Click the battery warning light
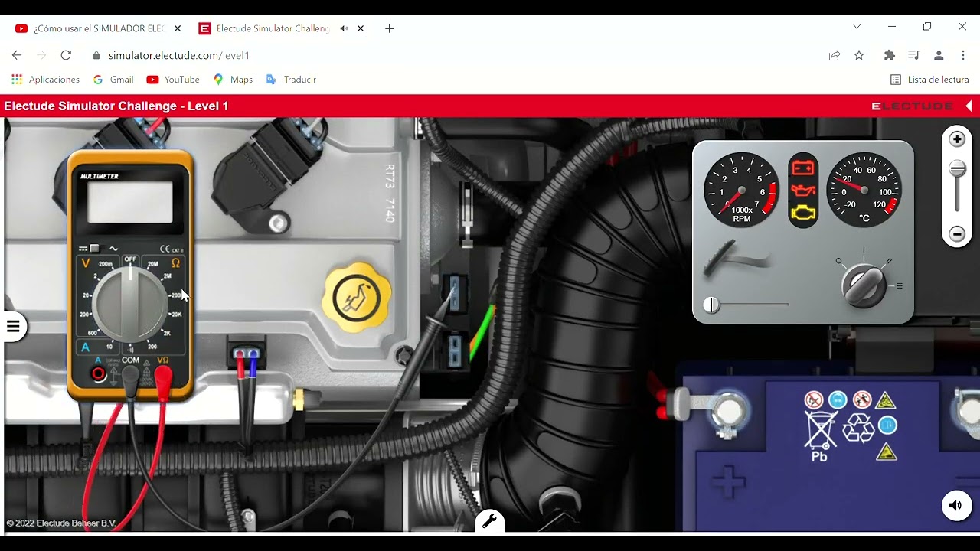This screenshot has width=980, height=551. 802,168
